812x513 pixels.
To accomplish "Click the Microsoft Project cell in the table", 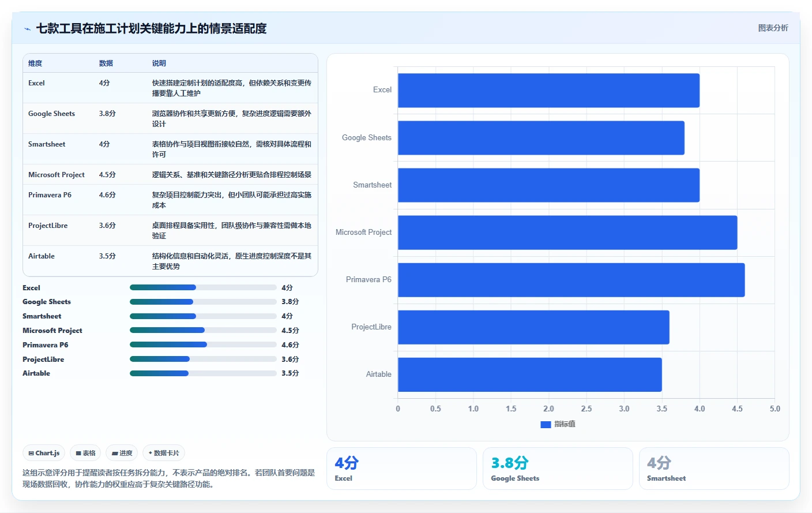I will pyautogui.click(x=57, y=175).
